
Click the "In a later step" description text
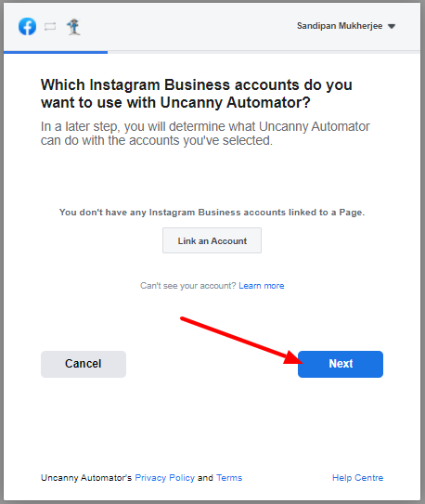(205, 134)
